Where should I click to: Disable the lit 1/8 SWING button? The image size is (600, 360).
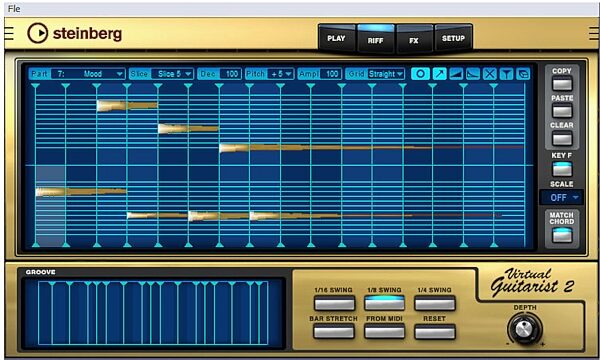(x=384, y=303)
